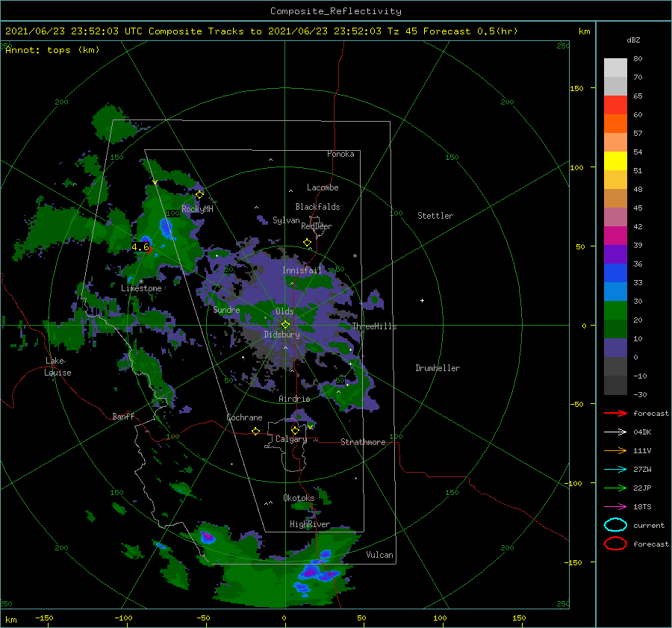Select the dark gray -10 dBZ swatch
672x628 pixels.
coord(615,385)
